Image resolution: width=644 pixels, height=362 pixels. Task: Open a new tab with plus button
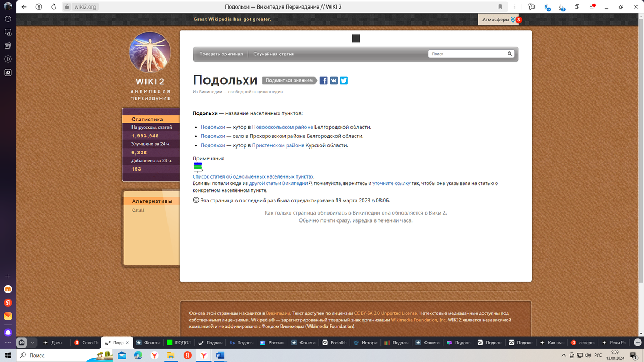pyautogui.click(x=637, y=342)
